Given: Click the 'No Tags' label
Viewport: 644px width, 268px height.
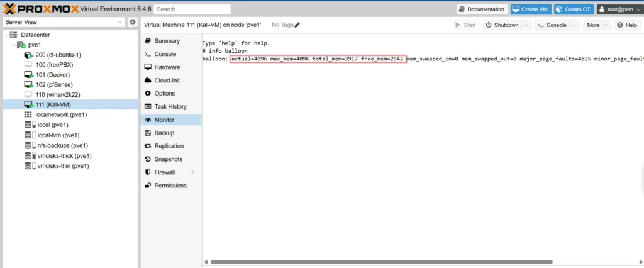Looking at the screenshot, I should click(x=282, y=25).
